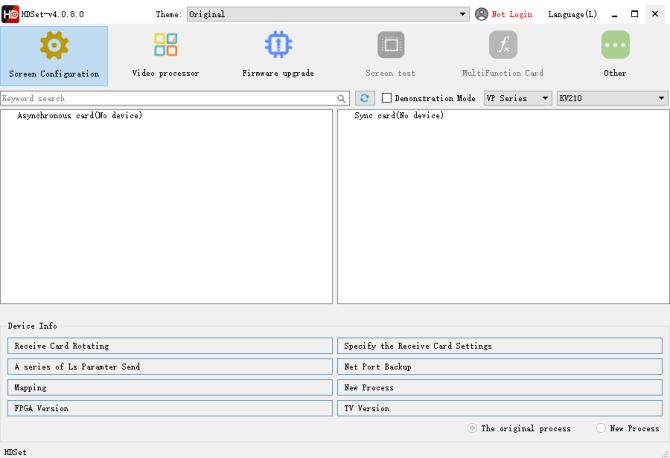Click the Not Login account link
The image size is (670, 458).
click(504, 14)
